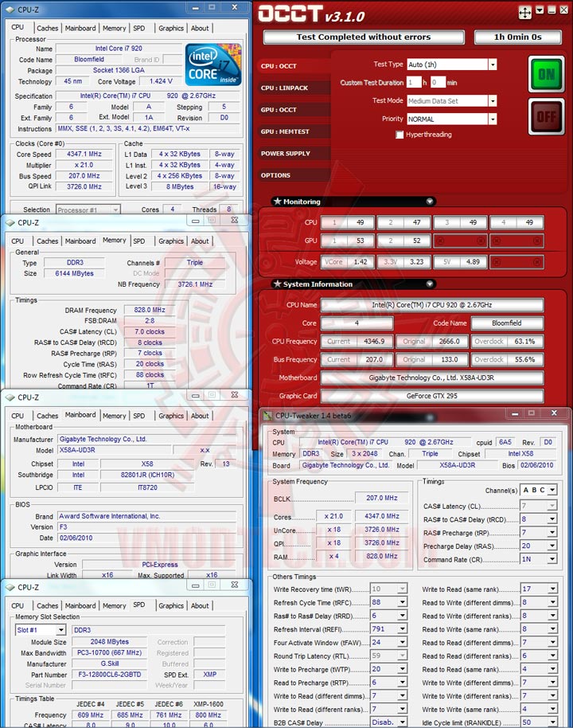This screenshot has height=728, width=573.
Task: Minimize the CPU-Tweaker window
Action: click(x=515, y=413)
